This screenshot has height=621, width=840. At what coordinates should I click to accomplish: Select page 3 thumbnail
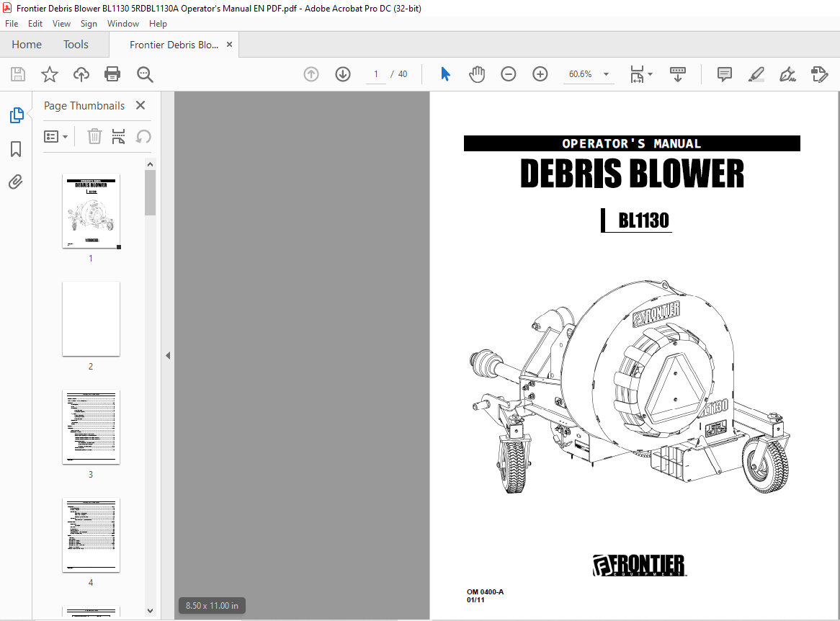[x=91, y=427]
